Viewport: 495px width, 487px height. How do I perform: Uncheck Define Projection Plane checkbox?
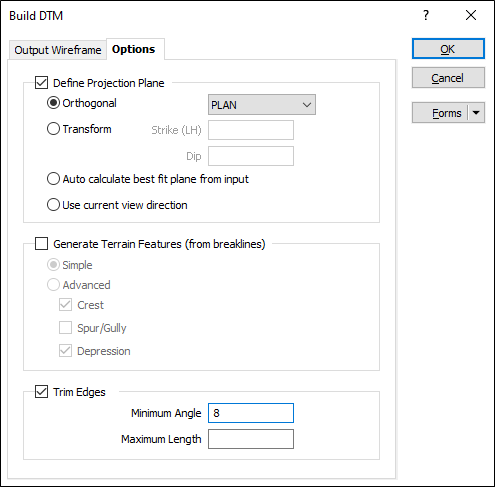pos(41,83)
